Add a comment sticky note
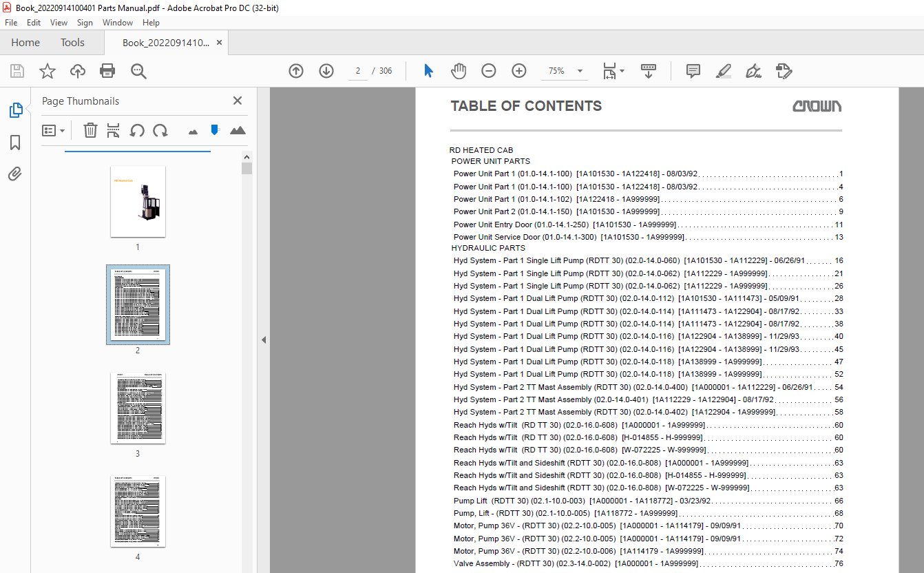This screenshot has width=924, height=573. pyautogui.click(x=693, y=71)
